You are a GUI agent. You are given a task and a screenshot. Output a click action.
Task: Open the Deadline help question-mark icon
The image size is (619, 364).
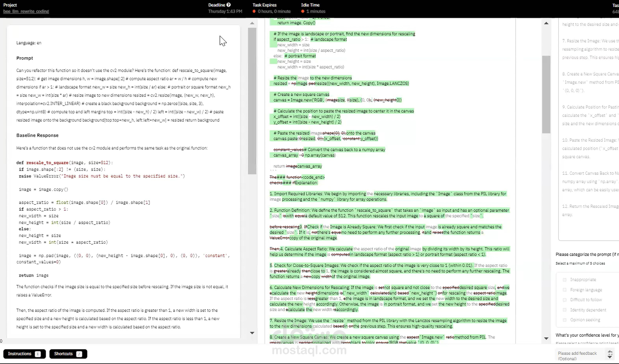229,5
